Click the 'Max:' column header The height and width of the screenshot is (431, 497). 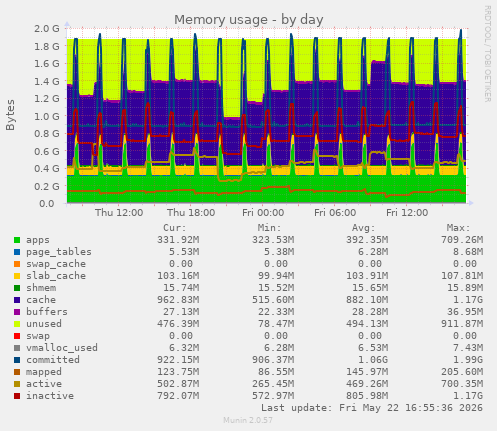[x=458, y=228]
